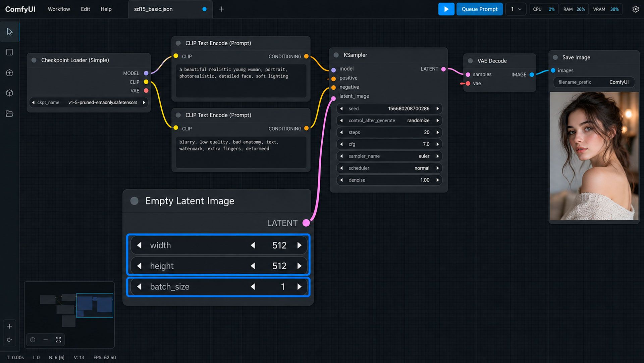Image resolution: width=644 pixels, height=363 pixels.
Task: Click the filename_prefix ComfyUI field
Action: pos(594,82)
